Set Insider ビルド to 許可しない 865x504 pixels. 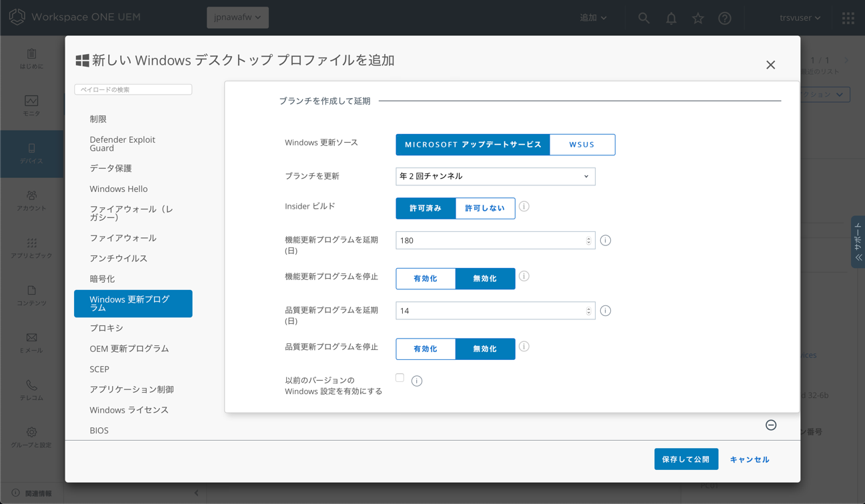click(x=485, y=208)
